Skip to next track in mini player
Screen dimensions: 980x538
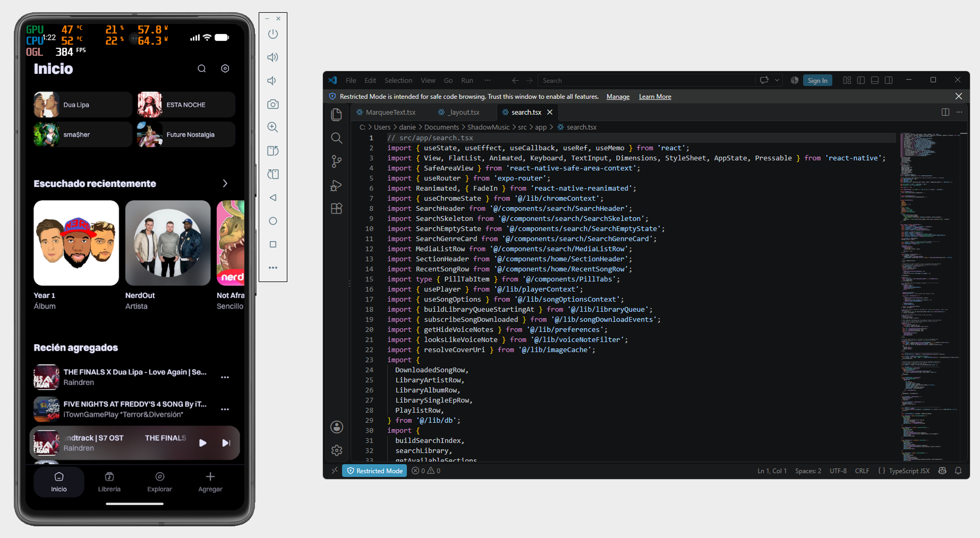pos(226,443)
